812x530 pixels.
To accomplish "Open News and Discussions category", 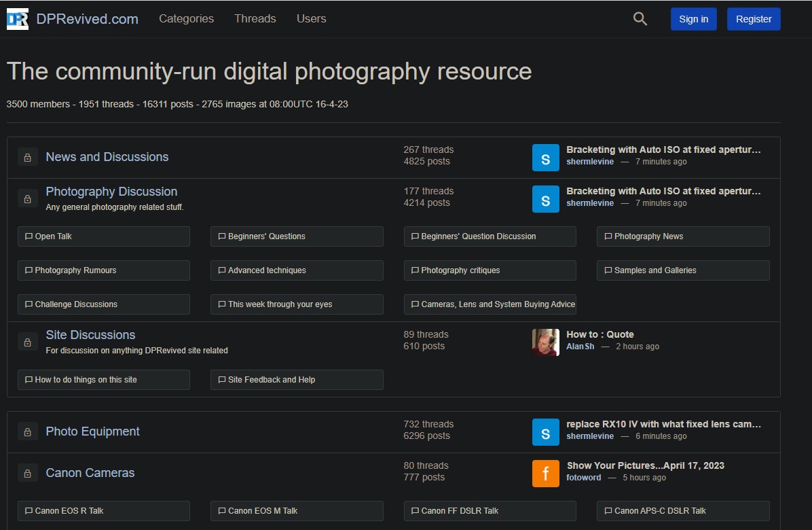I will coord(107,157).
